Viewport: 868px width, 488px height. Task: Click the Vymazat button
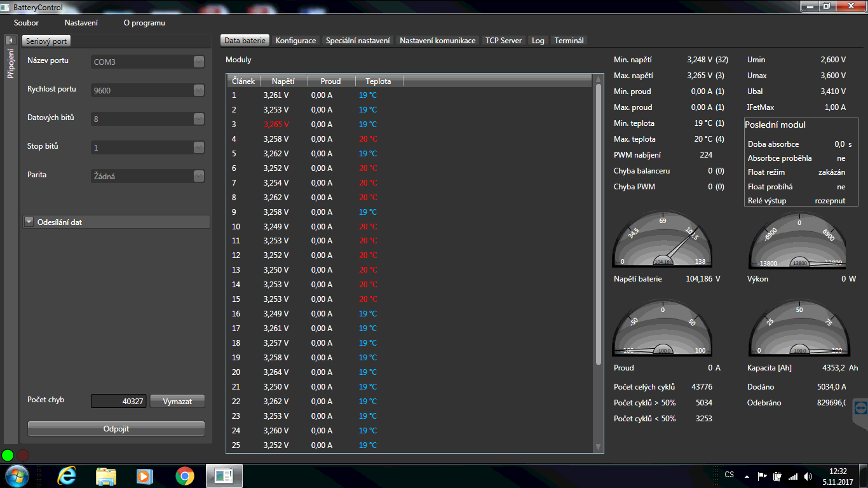pyautogui.click(x=177, y=402)
